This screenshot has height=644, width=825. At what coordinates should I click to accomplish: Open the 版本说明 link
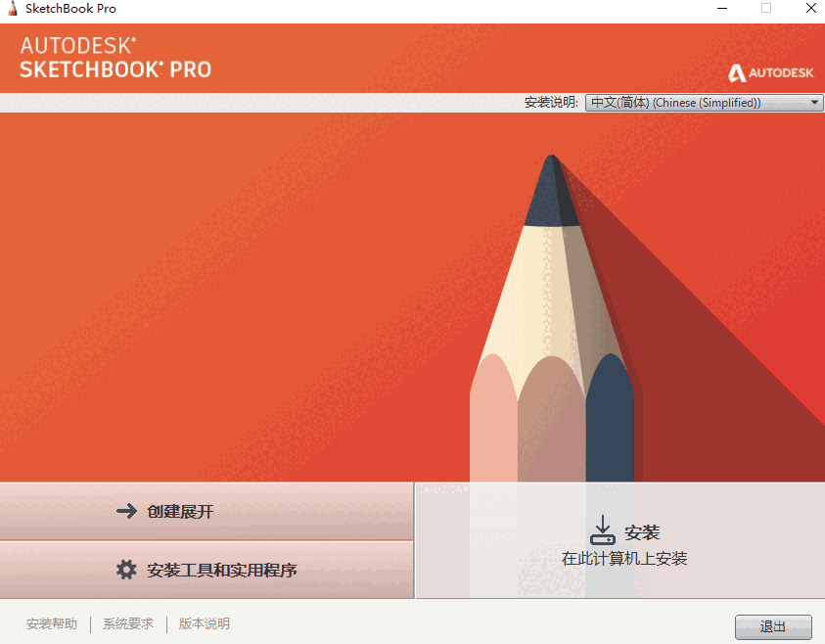click(x=205, y=624)
